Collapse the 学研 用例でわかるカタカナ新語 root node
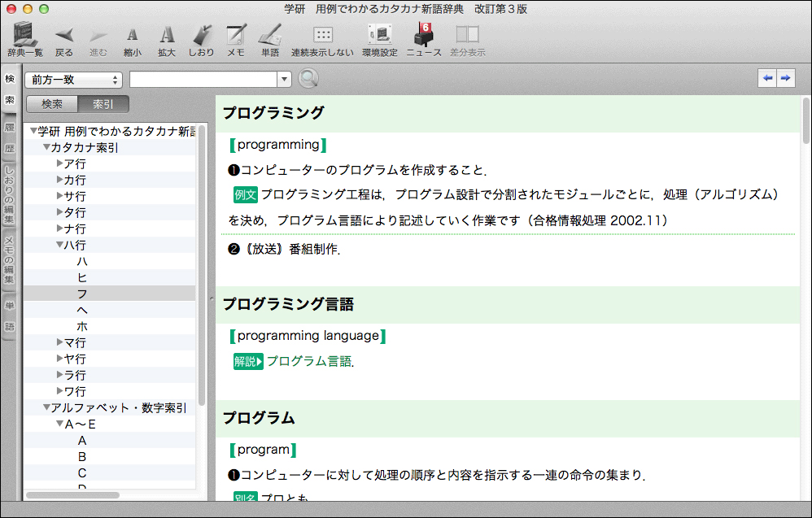Screen dimensions: 812x518 pyautogui.click(x=33, y=131)
